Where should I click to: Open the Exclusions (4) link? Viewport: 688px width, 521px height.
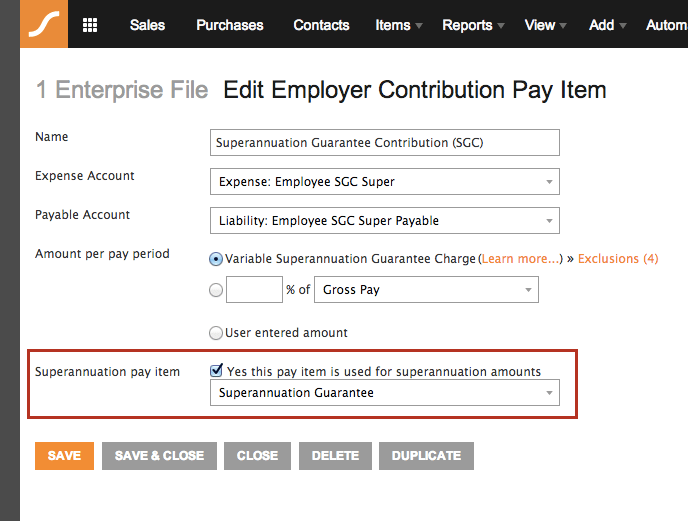pyautogui.click(x=618, y=259)
